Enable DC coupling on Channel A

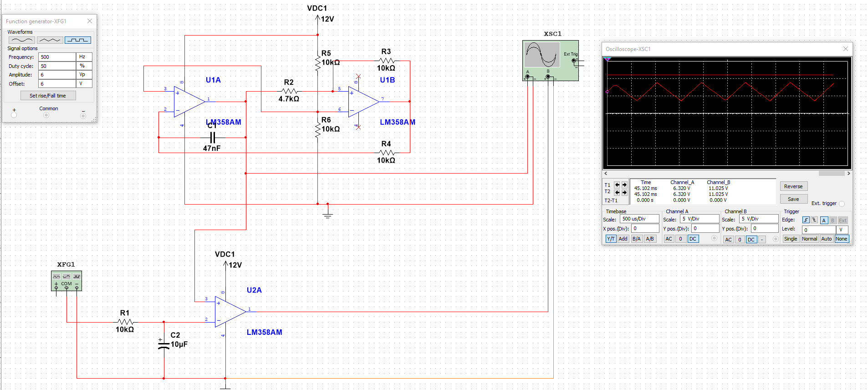(x=693, y=239)
